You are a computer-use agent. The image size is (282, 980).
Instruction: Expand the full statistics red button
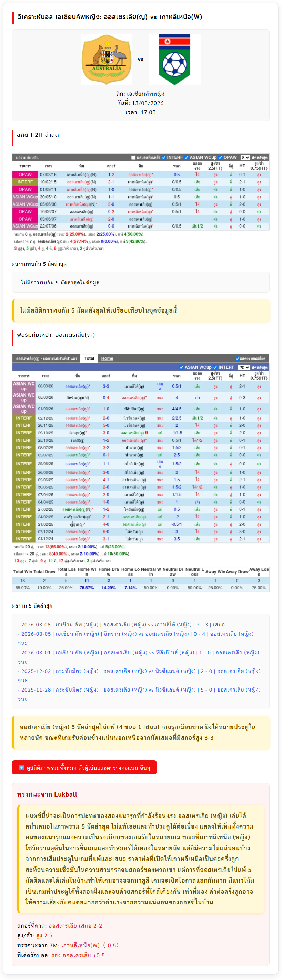coord(84,768)
